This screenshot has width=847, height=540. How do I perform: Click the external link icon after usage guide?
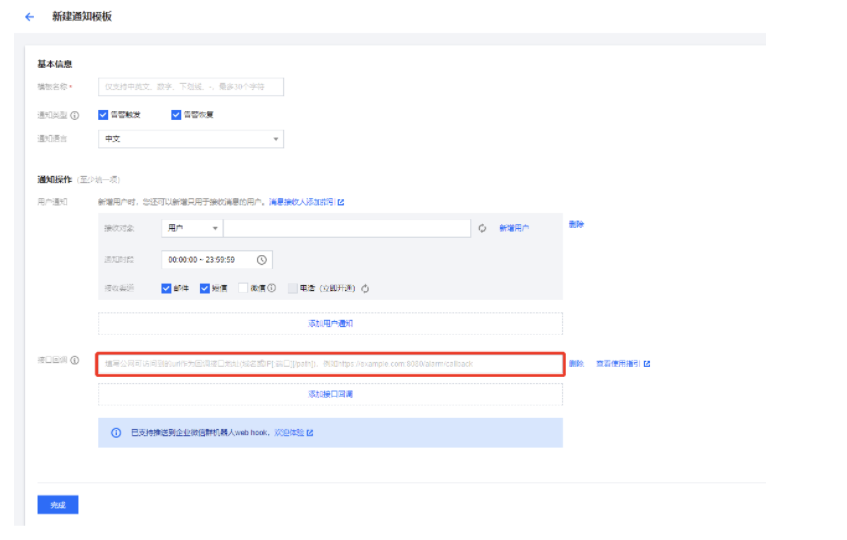point(647,364)
